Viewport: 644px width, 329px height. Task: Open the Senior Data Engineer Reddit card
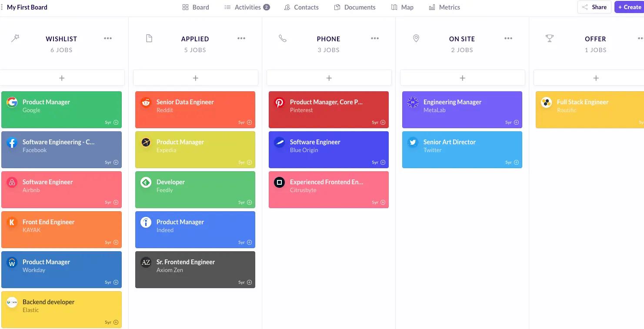pyautogui.click(x=195, y=110)
